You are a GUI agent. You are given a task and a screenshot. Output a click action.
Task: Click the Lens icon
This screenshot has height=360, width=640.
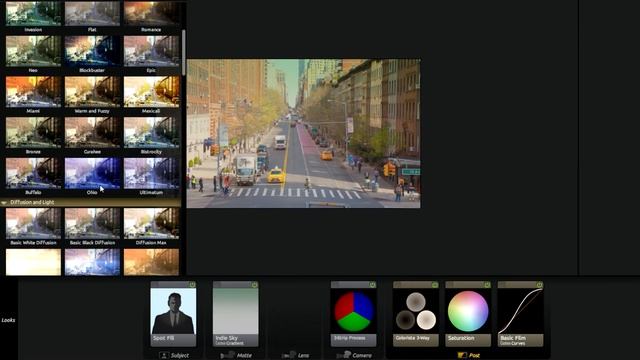click(289, 355)
